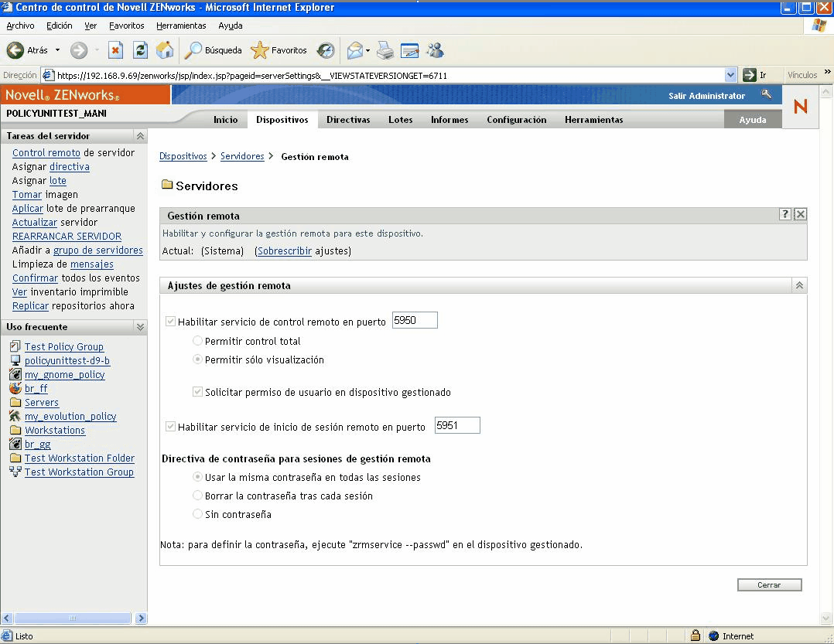
Task: Click the browser Forward arrow icon
Action: tap(79, 50)
